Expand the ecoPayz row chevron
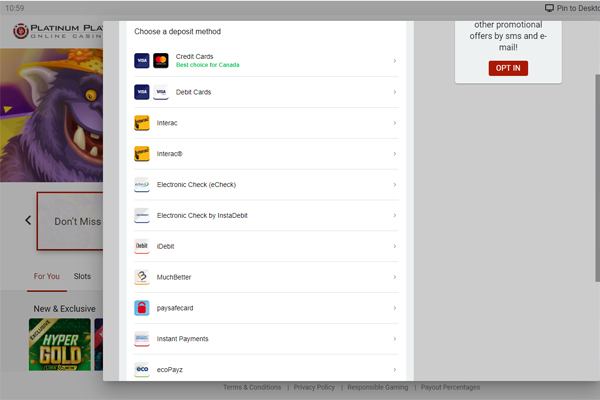600x400 pixels. point(395,370)
